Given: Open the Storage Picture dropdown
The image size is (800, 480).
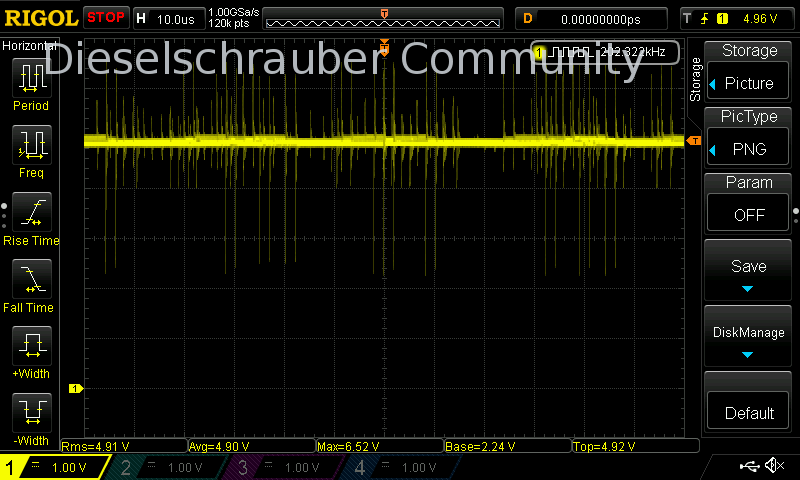Looking at the screenshot, I should tap(748, 83).
